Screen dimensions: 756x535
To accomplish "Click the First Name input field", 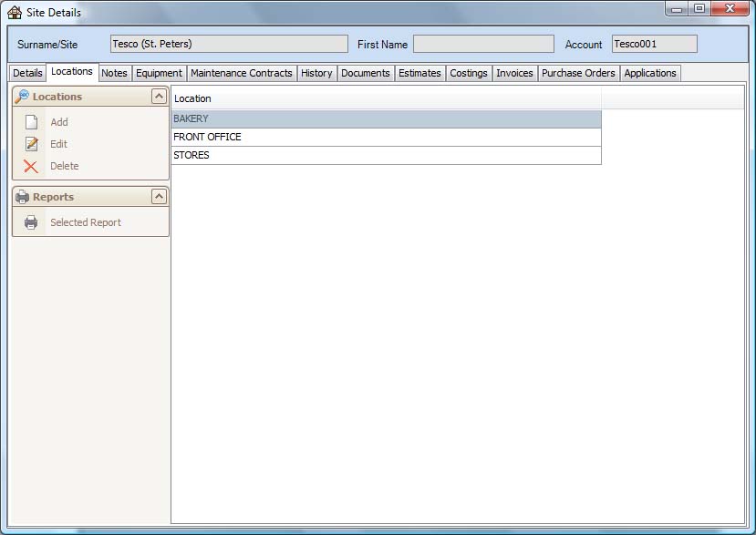I will 482,44.
